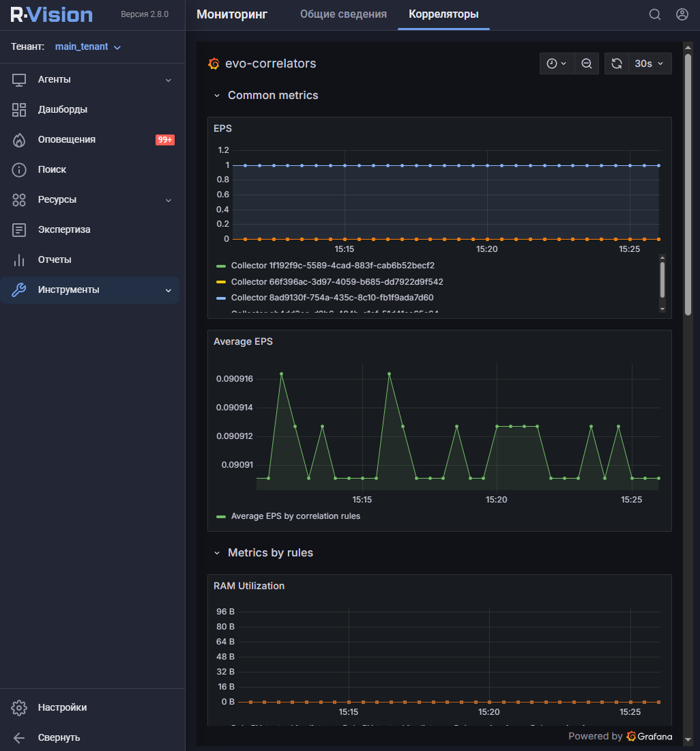Expand the Инструменты menu chevron
This screenshot has height=751, width=700.
click(x=169, y=290)
